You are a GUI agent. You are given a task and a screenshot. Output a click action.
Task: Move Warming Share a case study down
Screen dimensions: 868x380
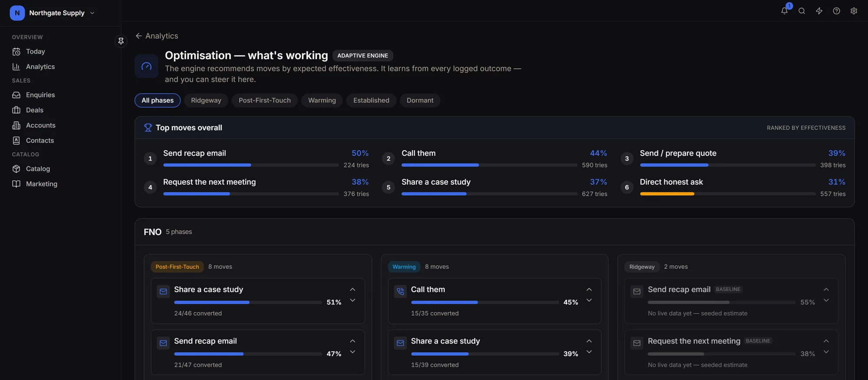(589, 352)
